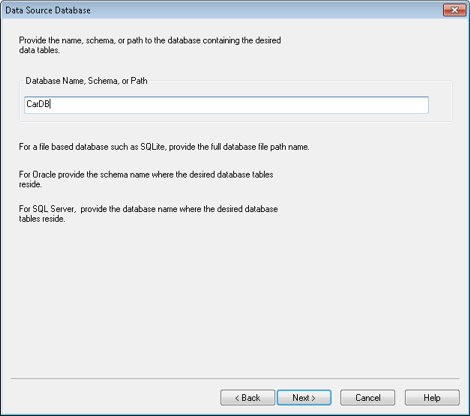The height and width of the screenshot is (416, 470).
Task: Click the SQLite file path hint text
Action: tap(164, 147)
